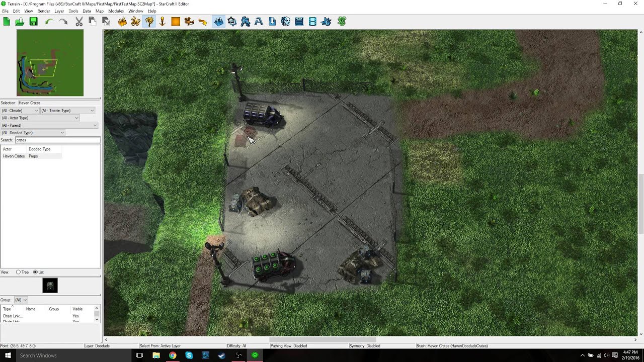The height and width of the screenshot is (362, 644).
Task: Select the Terrain layer mountain icon
Action: 122,22
